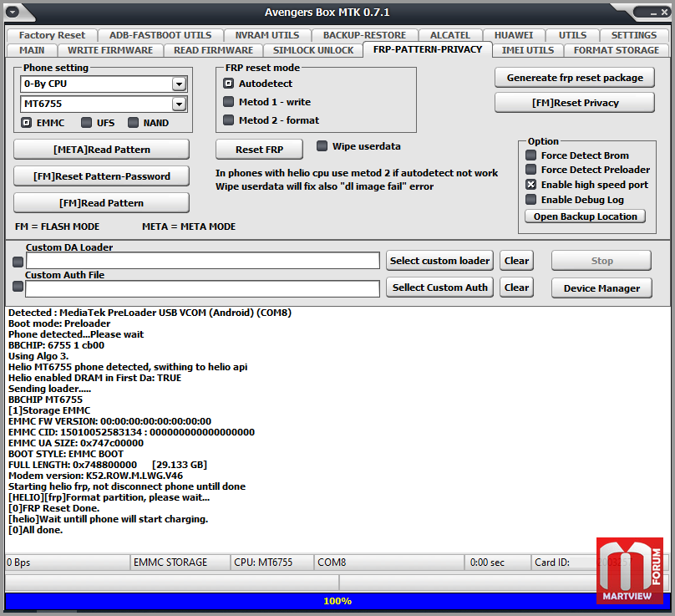The height and width of the screenshot is (616, 675).
Task: Select the FRP-PATTERN-PRIVACY tab
Action: (x=428, y=49)
